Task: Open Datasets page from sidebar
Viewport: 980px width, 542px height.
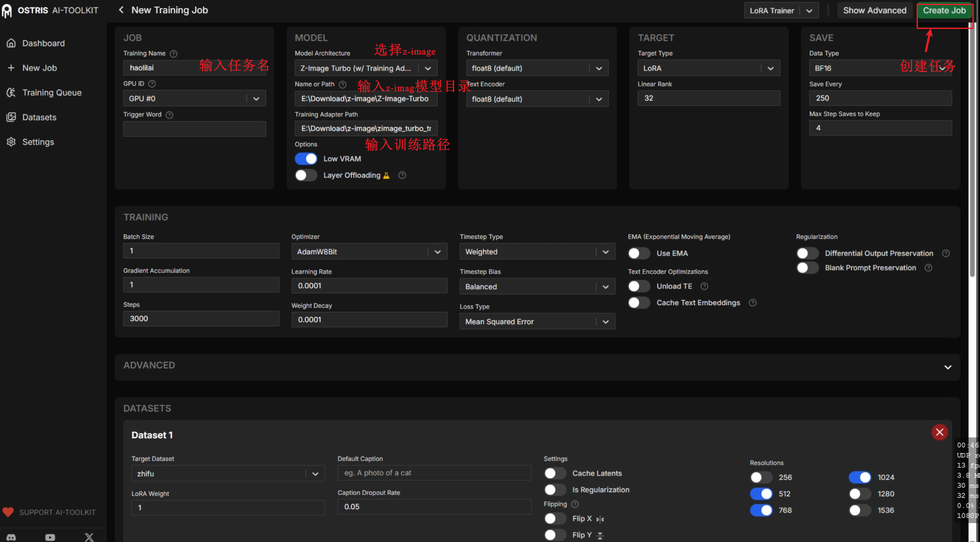Action: [39, 117]
